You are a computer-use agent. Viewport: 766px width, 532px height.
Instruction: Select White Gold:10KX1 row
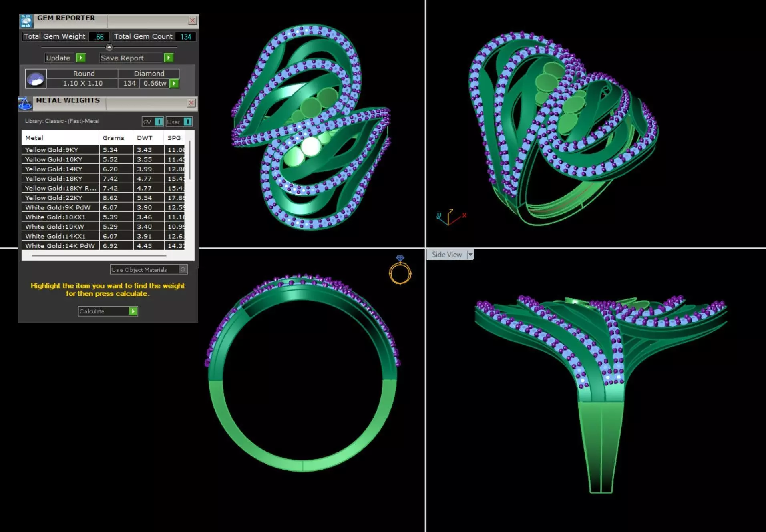(x=103, y=217)
